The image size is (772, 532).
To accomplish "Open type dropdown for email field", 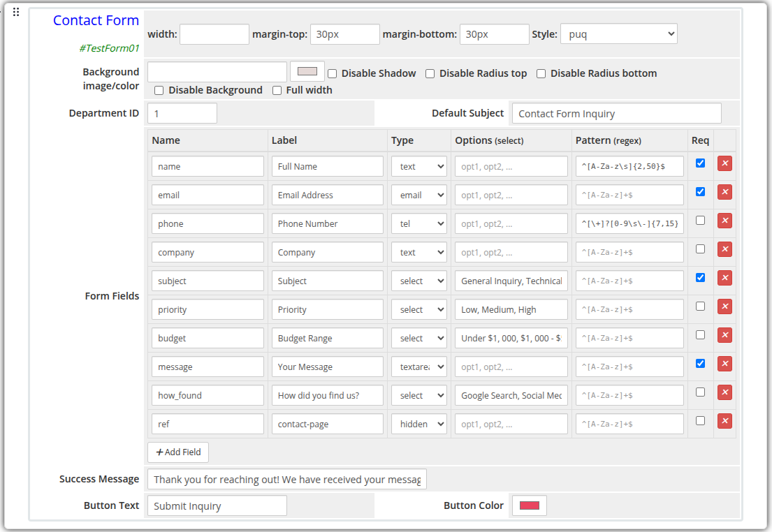I will click(x=419, y=195).
